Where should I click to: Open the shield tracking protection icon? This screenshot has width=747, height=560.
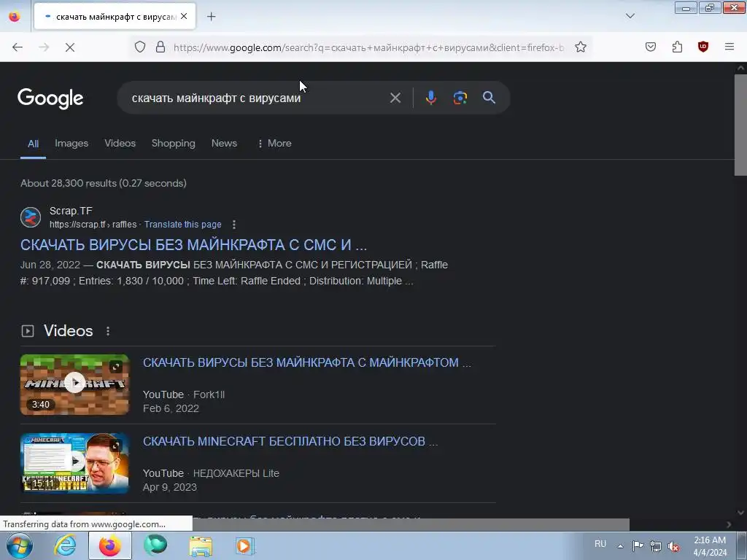[x=140, y=47]
